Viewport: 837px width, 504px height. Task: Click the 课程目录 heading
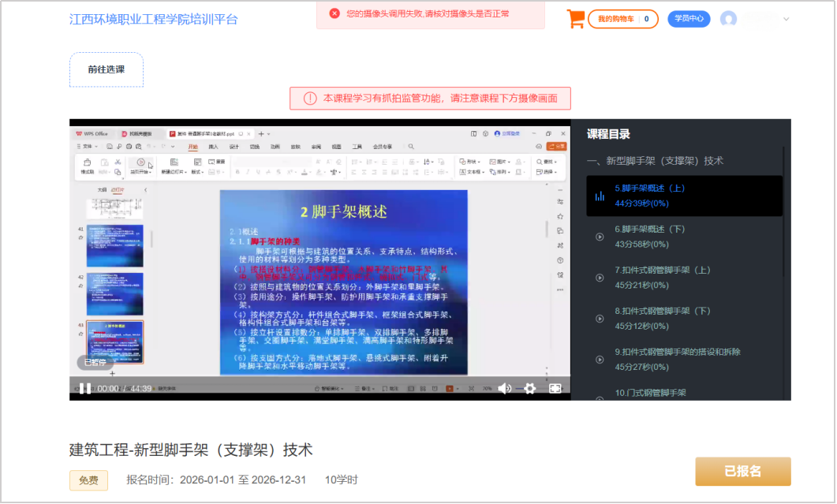[x=608, y=134]
